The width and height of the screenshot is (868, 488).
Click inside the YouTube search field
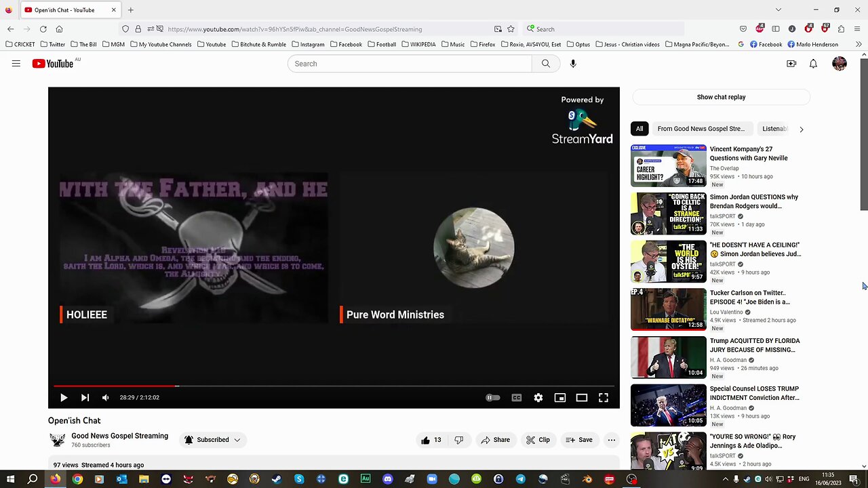tap(410, 64)
